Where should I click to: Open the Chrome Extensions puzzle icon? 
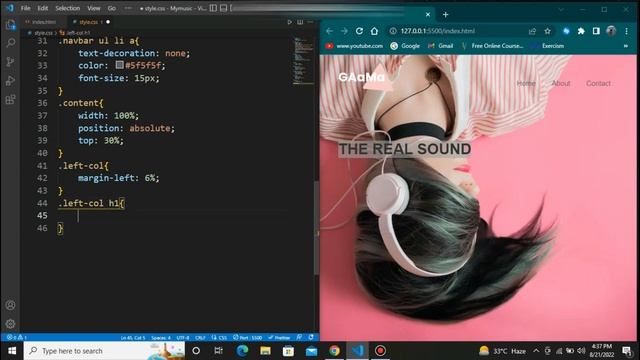581,31
